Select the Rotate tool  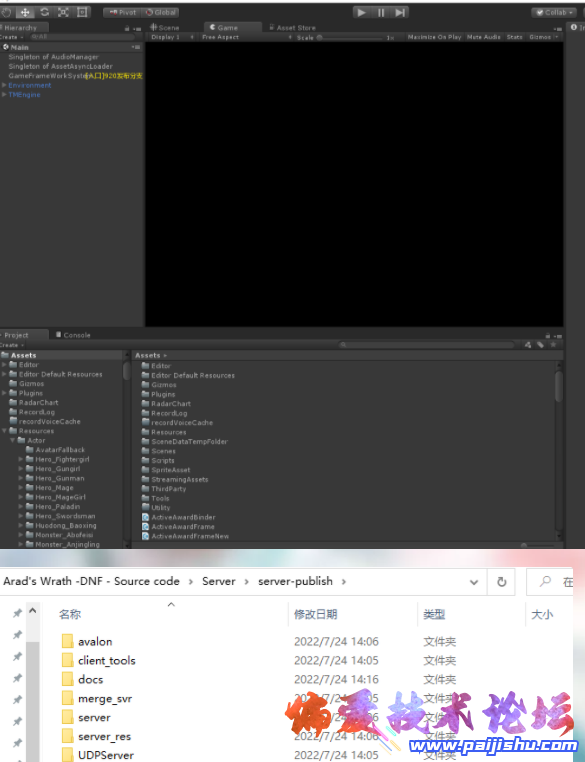(44, 12)
